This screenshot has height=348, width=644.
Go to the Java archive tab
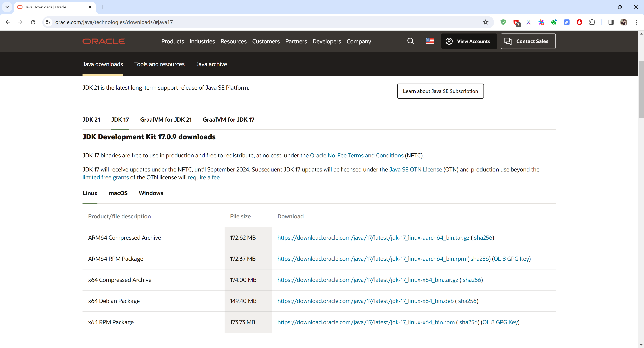click(211, 64)
